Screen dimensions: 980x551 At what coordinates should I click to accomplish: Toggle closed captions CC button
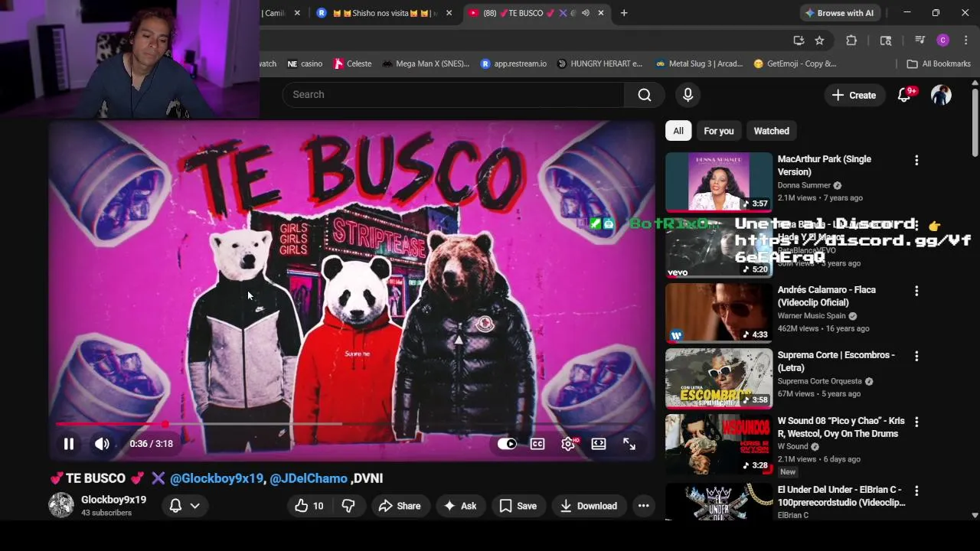537,444
